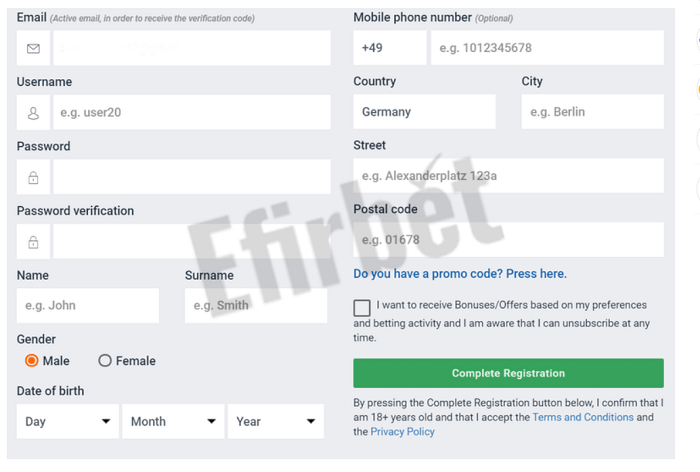Open the Year dropdown
Screen dimensions: 700x472
(x=275, y=421)
